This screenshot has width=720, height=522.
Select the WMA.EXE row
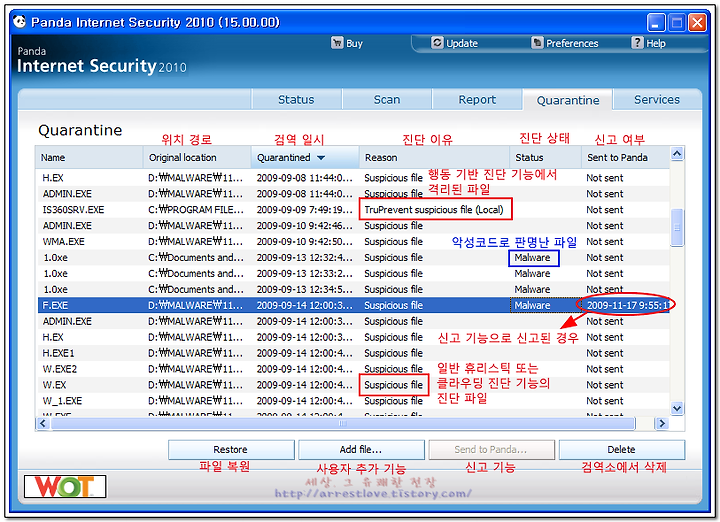click(353, 241)
